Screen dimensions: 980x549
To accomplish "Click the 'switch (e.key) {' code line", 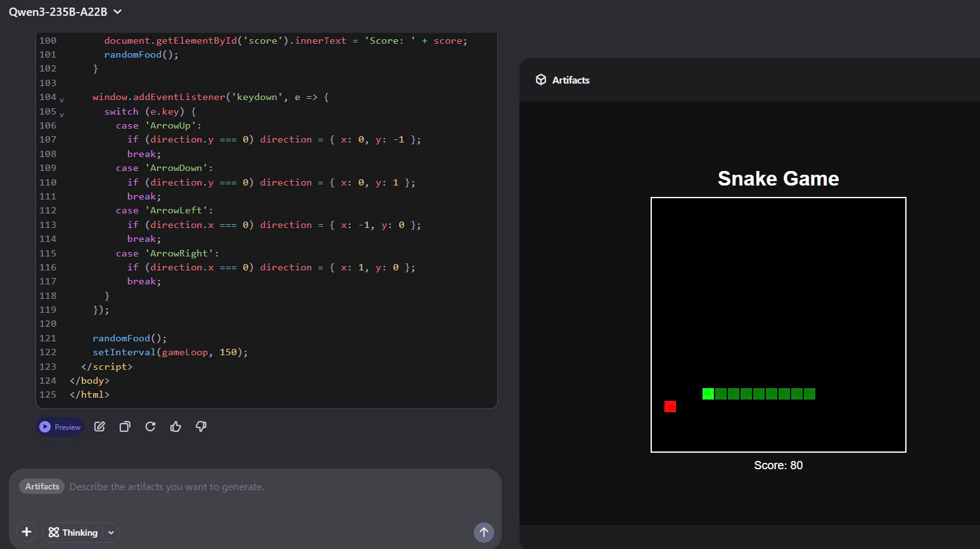I will coord(150,111).
